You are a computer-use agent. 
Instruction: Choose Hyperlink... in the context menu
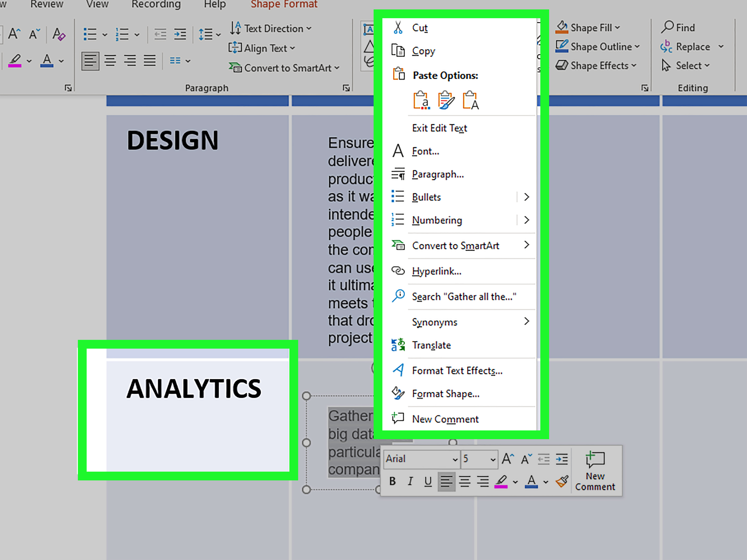point(437,271)
